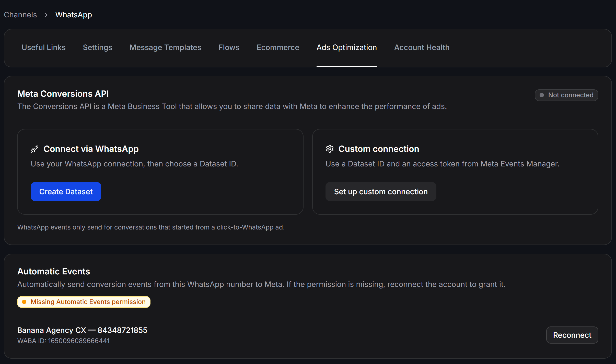This screenshot has width=616, height=364.
Task: Click Set up custom connection button
Action: click(381, 191)
